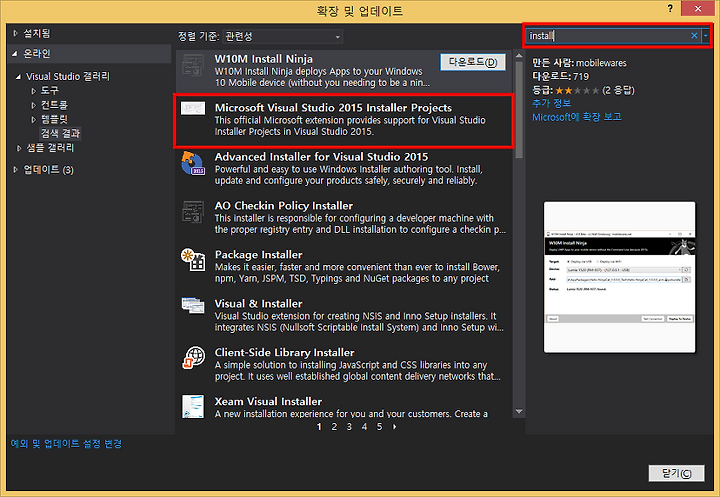Download W10M Install Ninja with 다운로드
720x497 pixels.
[473, 62]
